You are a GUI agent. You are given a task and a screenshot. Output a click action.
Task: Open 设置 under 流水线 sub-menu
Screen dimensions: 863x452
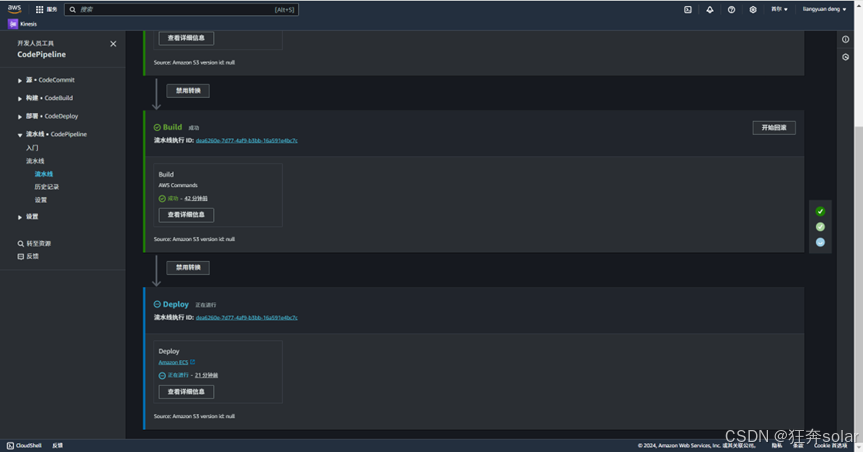click(41, 200)
